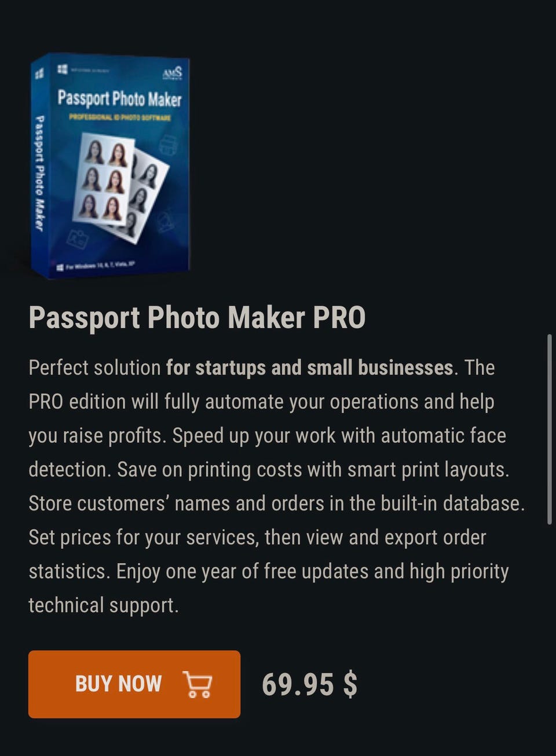556x756 pixels.
Task: Click the yellow 'Professional ID Photo Software' subtitle
Action: pos(120,118)
